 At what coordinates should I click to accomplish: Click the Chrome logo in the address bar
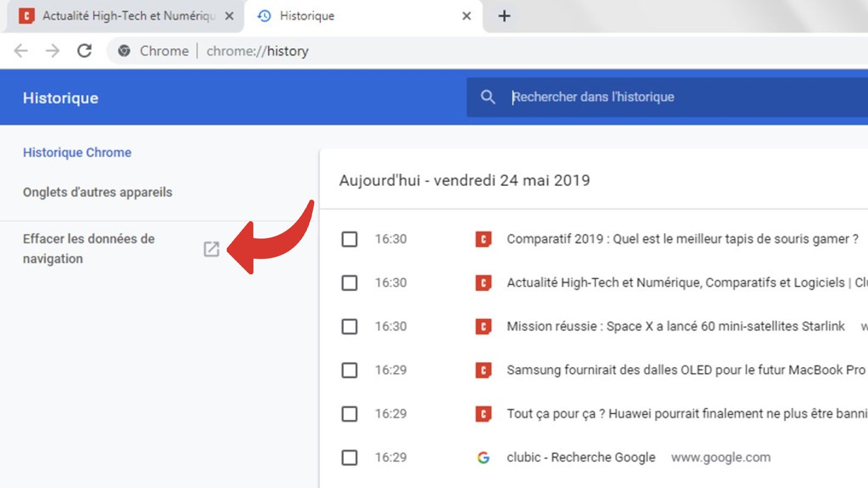(124, 51)
